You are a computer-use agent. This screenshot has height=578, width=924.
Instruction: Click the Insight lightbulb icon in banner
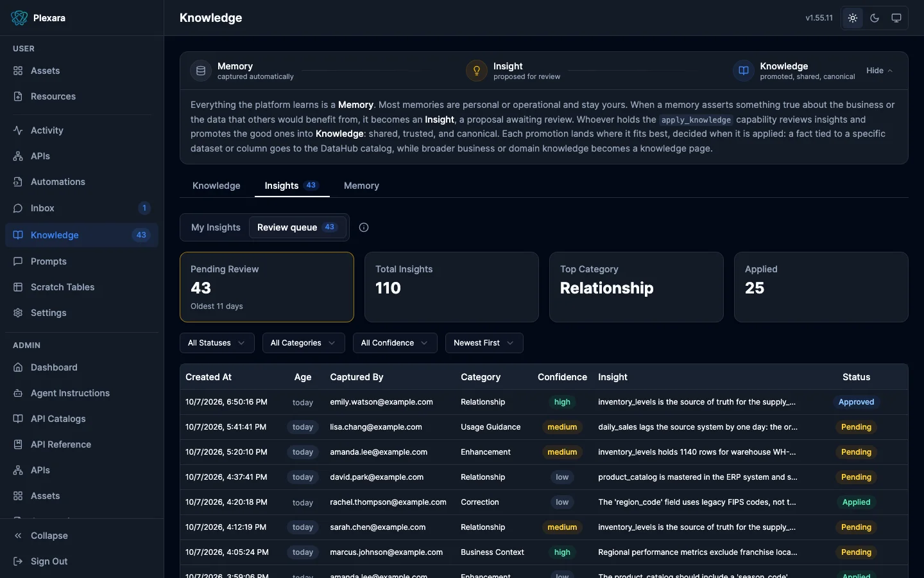[477, 71]
